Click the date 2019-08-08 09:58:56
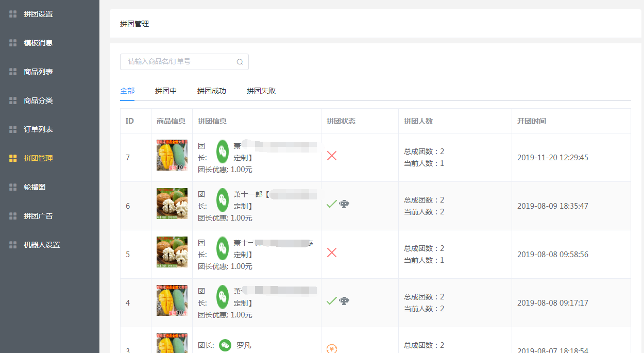Screen dimensions: 644x353 [553, 255]
